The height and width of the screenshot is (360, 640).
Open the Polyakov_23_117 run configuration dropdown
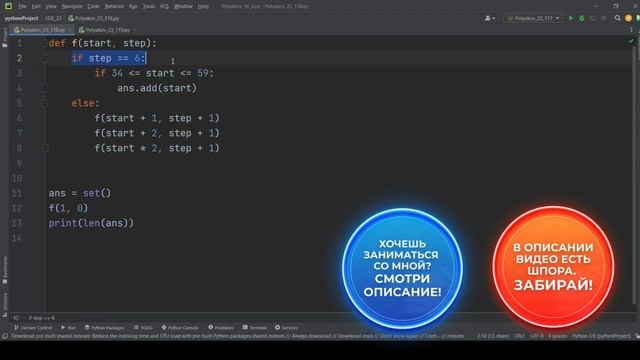[x=533, y=18]
